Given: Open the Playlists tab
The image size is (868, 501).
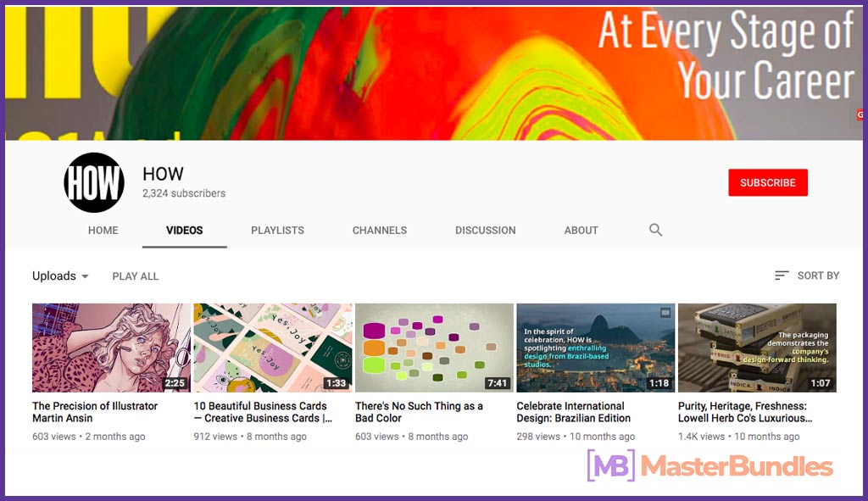Looking at the screenshot, I should (277, 231).
